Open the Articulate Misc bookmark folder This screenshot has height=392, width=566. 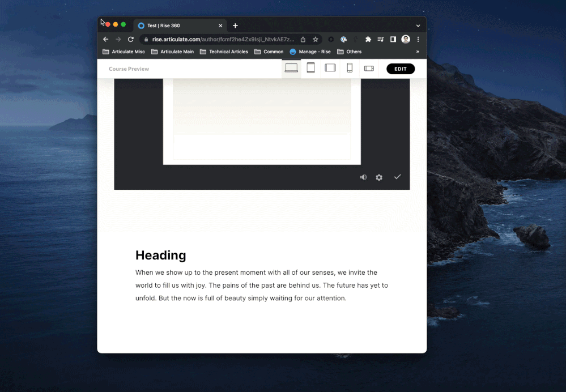(x=124, y=52)
